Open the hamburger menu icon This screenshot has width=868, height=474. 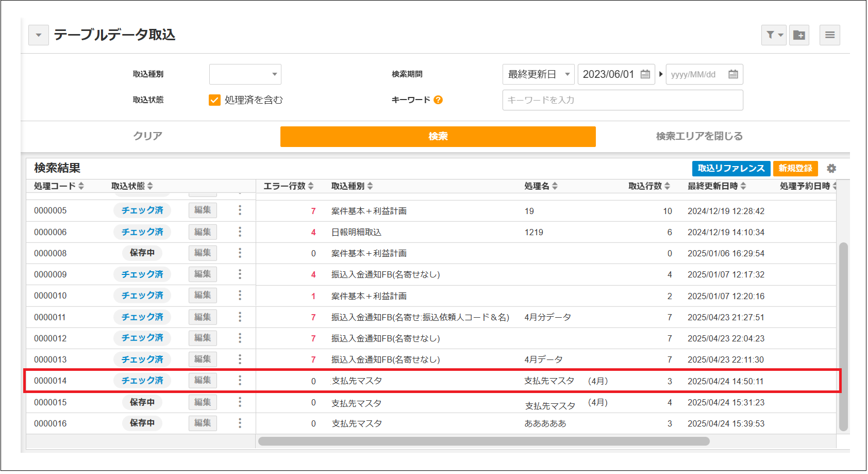(x=830, y=35)
